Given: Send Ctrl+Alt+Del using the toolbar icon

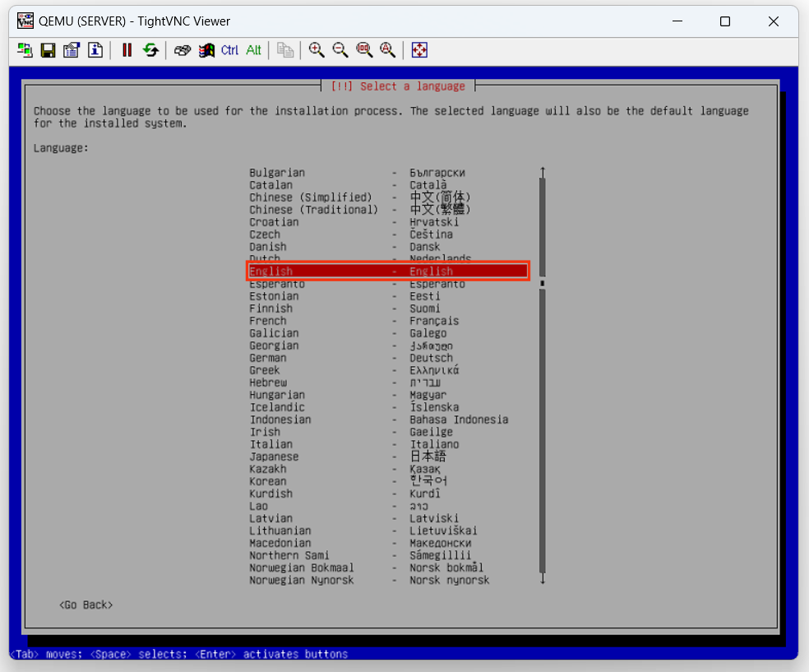Looking at the screenshot, I should tap(183, 50).
